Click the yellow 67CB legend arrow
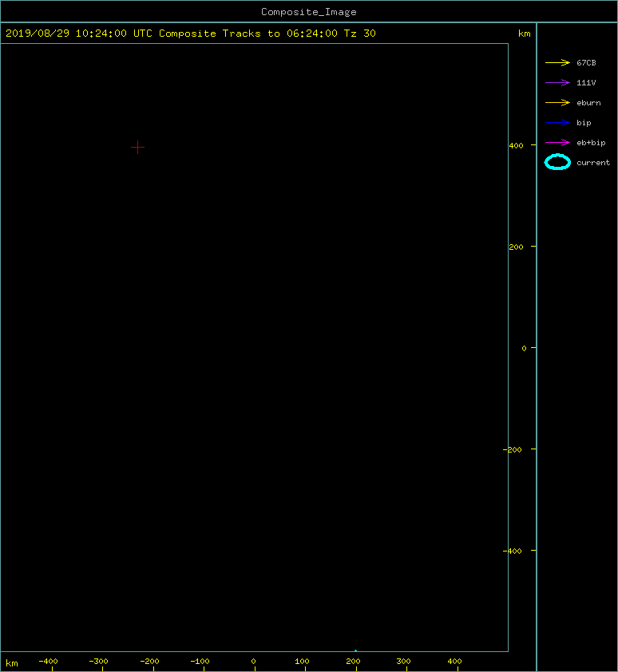 (557, 62)
